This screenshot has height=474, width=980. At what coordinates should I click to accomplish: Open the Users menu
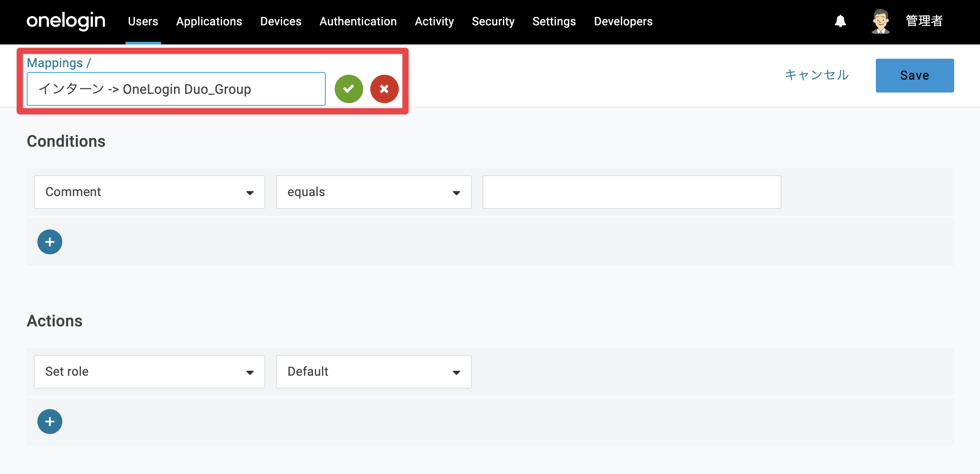(143, 21)
